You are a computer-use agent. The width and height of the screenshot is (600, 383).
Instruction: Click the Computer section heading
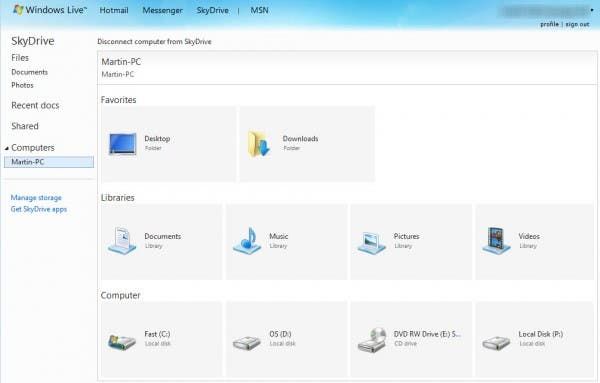[x=120, y=295]
